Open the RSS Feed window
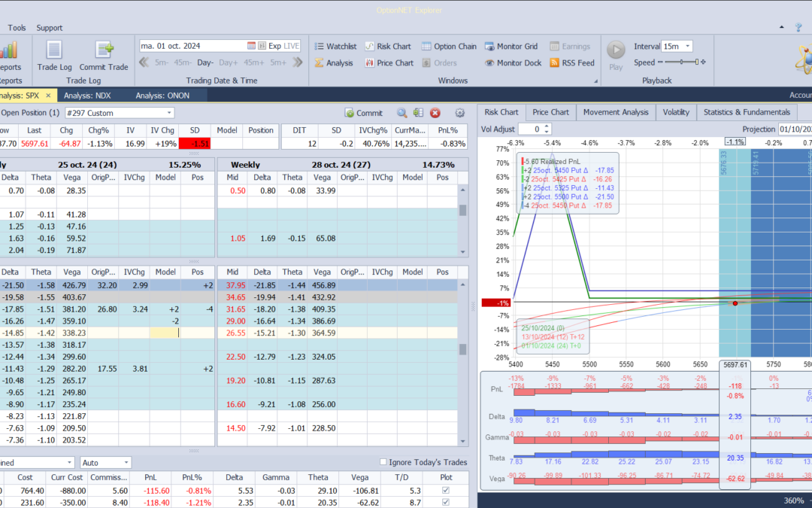This screenshot has height=508, width=812. (572, 63)
